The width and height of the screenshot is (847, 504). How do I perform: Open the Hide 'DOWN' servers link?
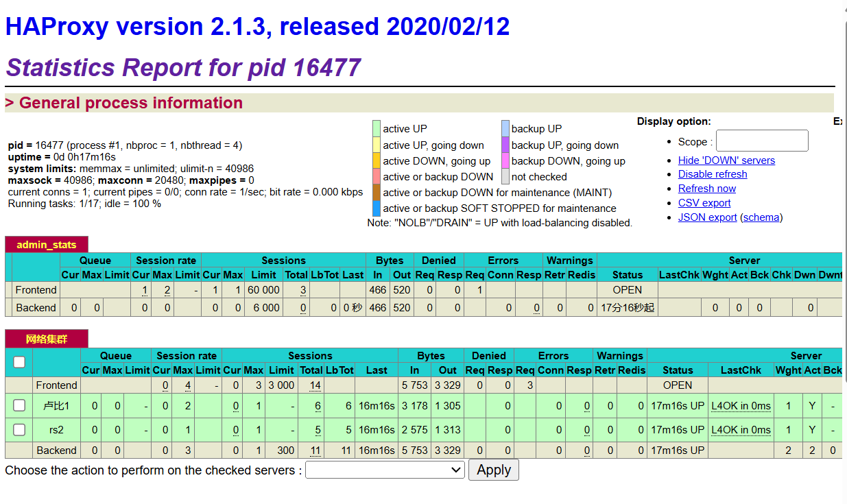(x=726, y=160)
